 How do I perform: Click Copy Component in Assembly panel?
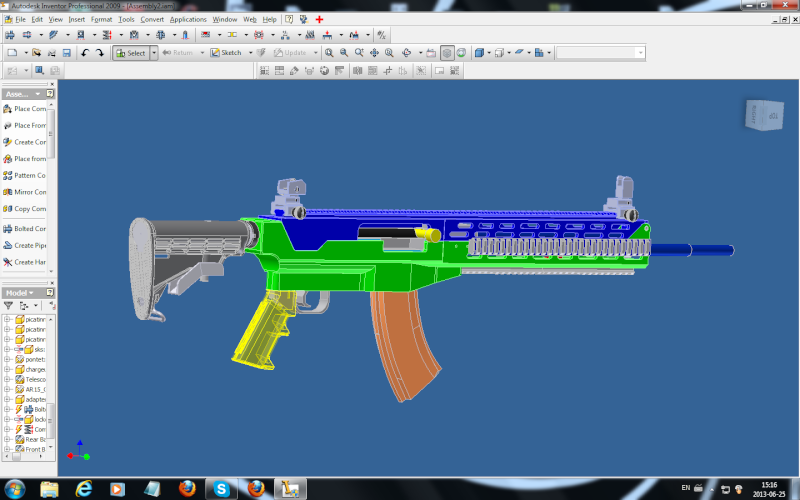click(x=24, y=209)
